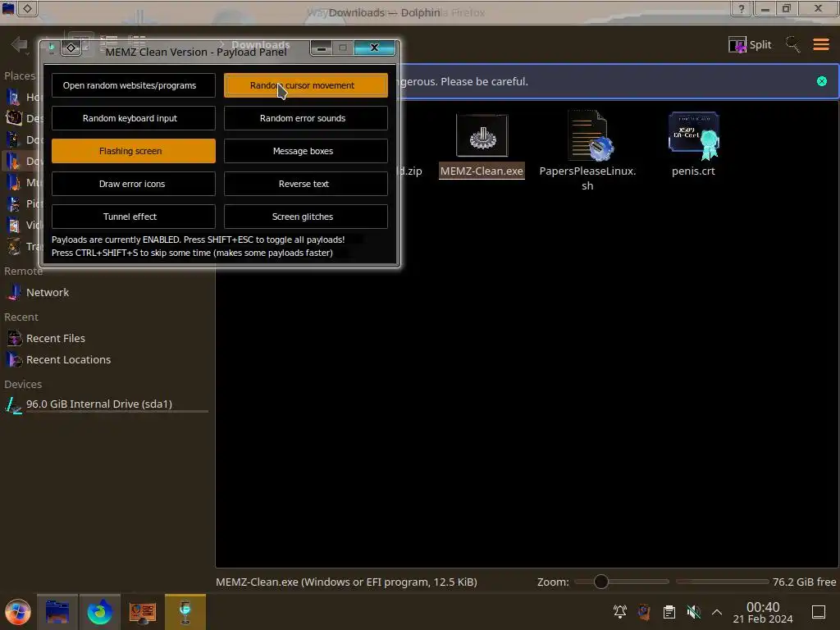Open the clipboard tray icon

(669, 612)
